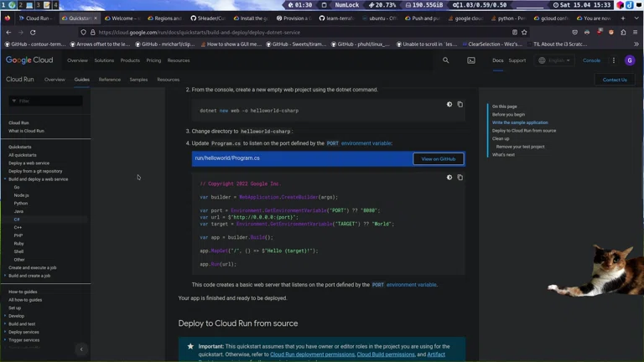Select Python in the sidebar language list
Image resolution: width=644 pixels, height=362 pixels.
(x=20, y=203)
